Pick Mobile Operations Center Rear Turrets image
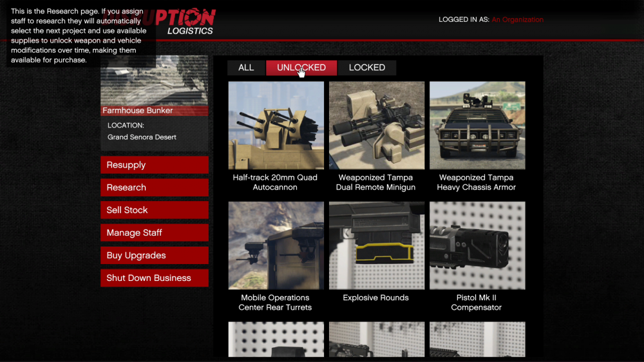Image resolution: width=644 pixels, height=362 pixels. click(x=276, y=245)
